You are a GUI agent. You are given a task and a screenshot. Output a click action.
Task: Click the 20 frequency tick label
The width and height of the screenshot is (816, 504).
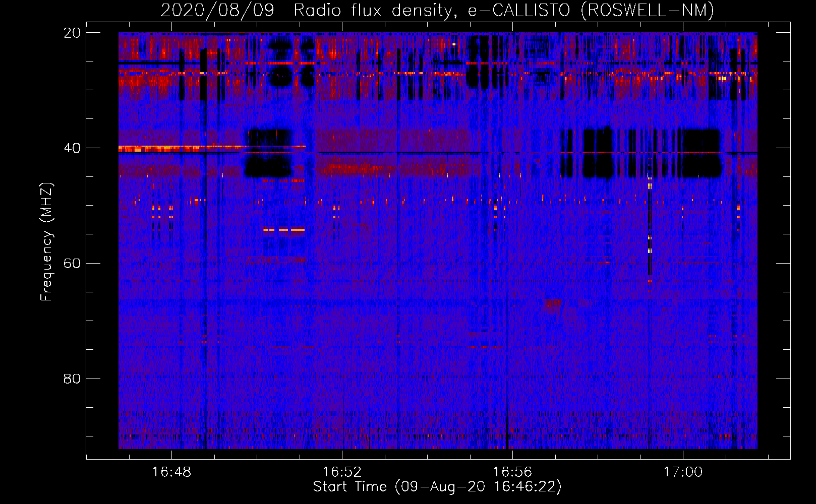(x=72, y=33)
